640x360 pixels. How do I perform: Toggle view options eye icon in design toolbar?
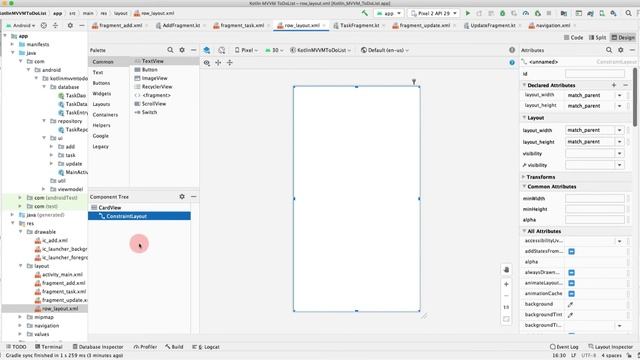(x=207, y=62)
